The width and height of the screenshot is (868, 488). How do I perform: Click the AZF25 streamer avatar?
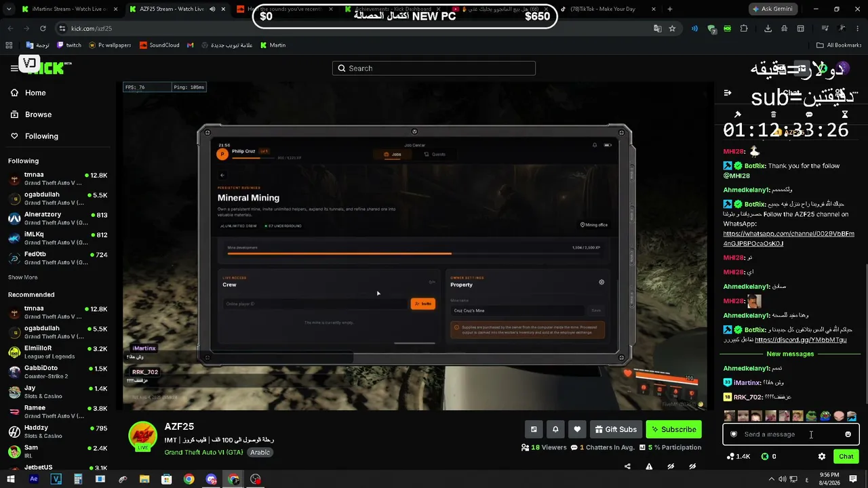142,436
